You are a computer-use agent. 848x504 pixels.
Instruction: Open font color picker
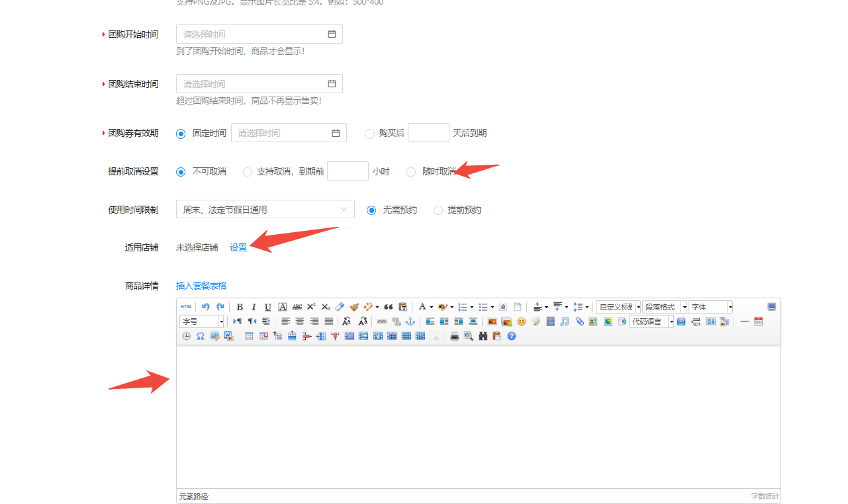pyautogui.click(x=422, y=307)
